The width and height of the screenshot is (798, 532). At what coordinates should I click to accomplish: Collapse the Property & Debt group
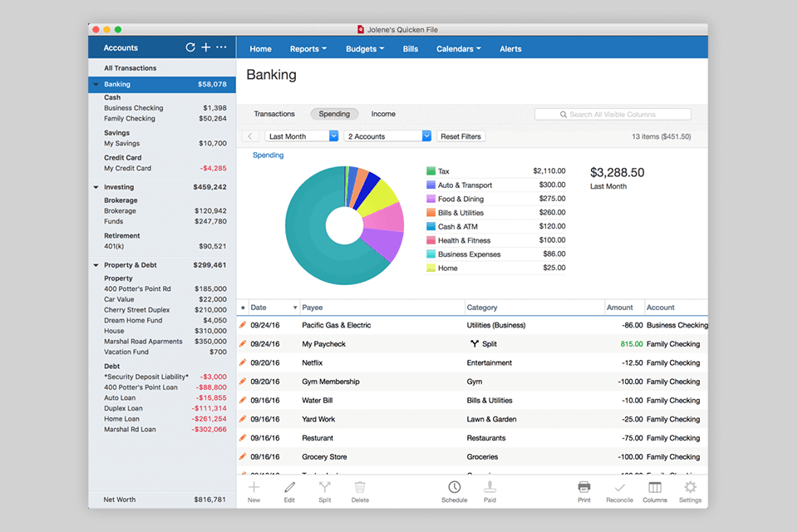tap(96, 265)
